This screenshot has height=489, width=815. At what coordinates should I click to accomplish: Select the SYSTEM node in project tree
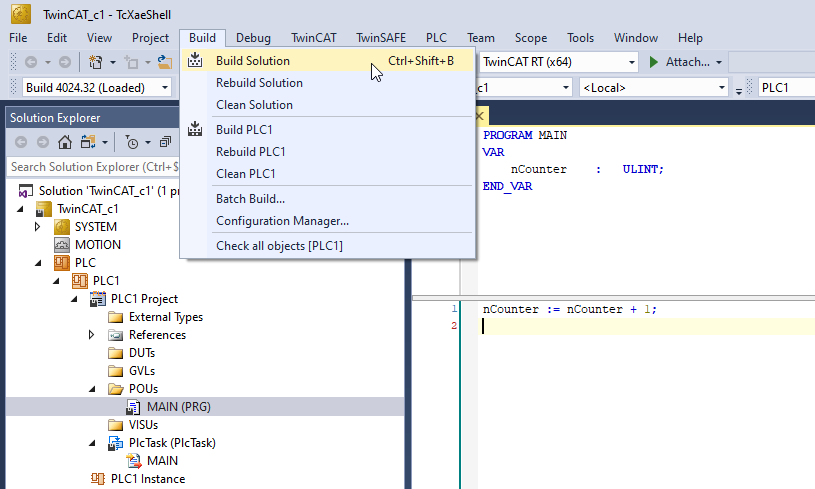(x=95, y=227)
